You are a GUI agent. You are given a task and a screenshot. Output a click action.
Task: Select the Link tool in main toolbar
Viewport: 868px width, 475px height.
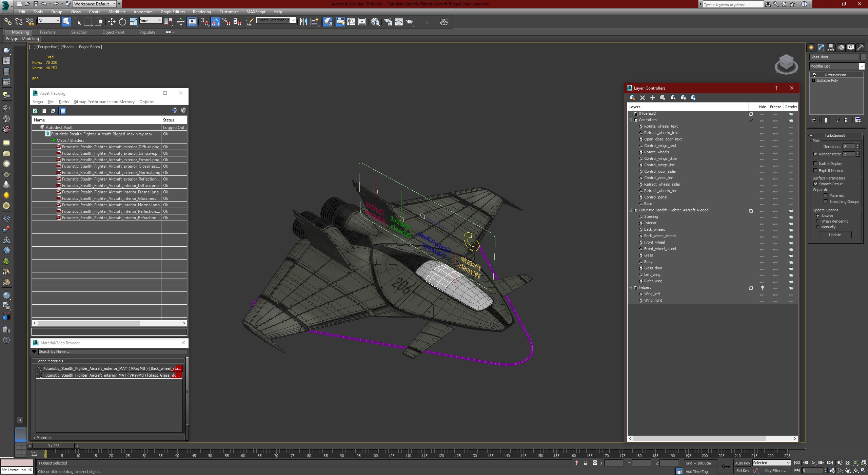tap(7, 22)
